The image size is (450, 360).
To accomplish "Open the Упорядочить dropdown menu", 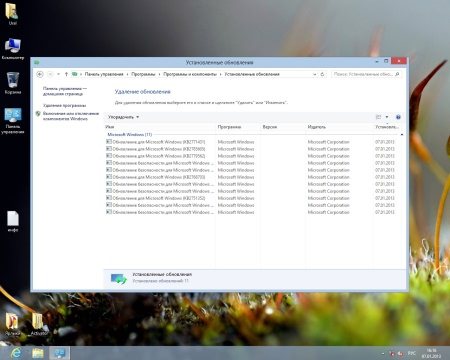I will [x=123, y=117].
